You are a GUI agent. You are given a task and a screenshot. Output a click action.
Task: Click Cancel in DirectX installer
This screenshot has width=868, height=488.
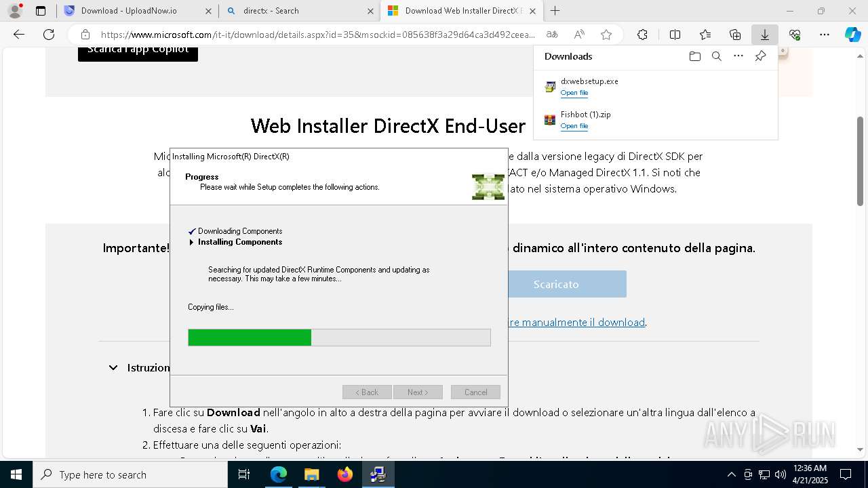475,392
